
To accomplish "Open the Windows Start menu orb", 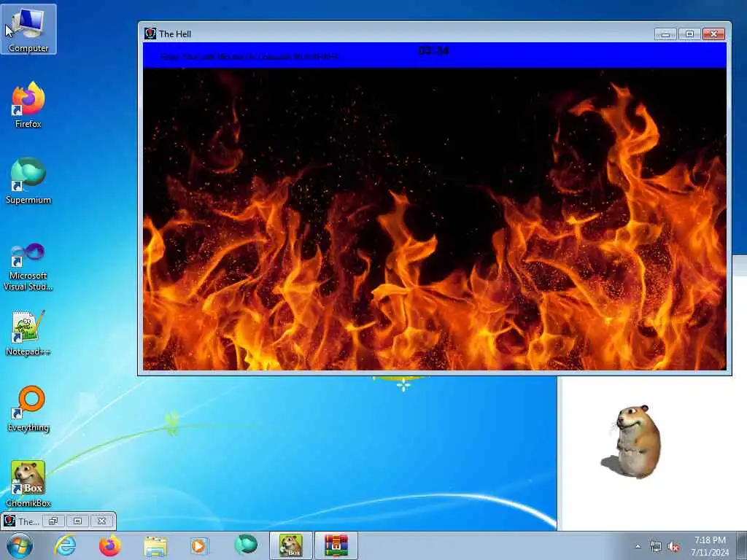I will (x=20, y=545).
